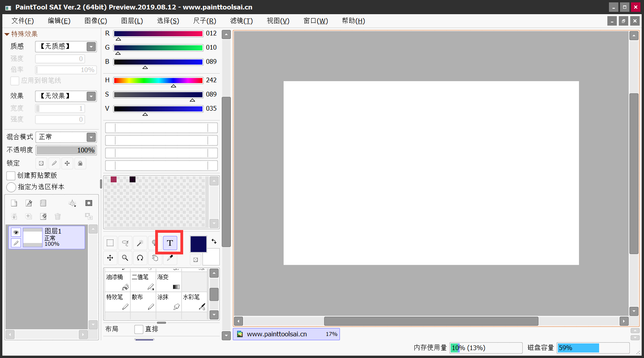Adjust the 不透明度 opacity slider
Screen dimensions: 644x358
coord(66,150)
